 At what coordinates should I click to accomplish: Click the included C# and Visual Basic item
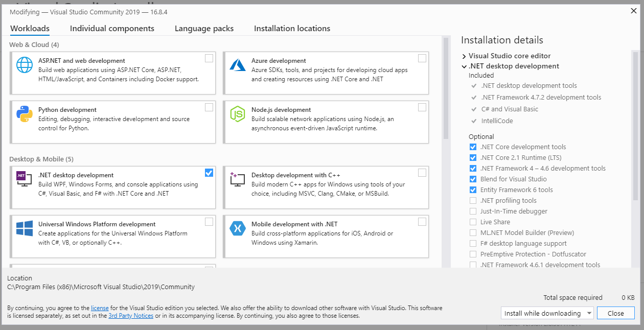point(510,109)
